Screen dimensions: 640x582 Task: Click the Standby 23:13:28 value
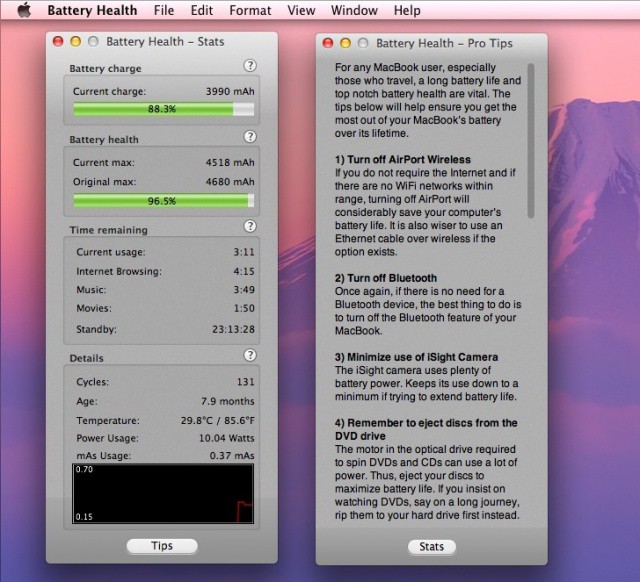[233, 329]
